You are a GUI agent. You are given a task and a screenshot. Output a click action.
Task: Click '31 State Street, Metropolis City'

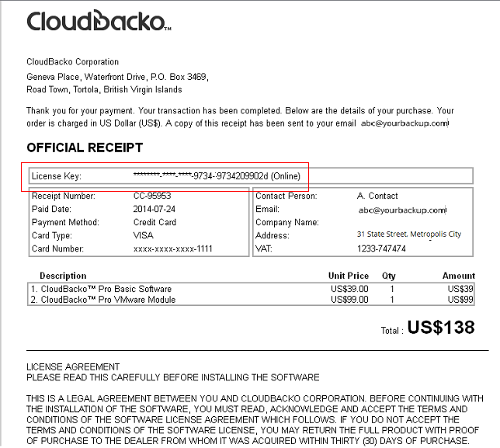point(409,234)
